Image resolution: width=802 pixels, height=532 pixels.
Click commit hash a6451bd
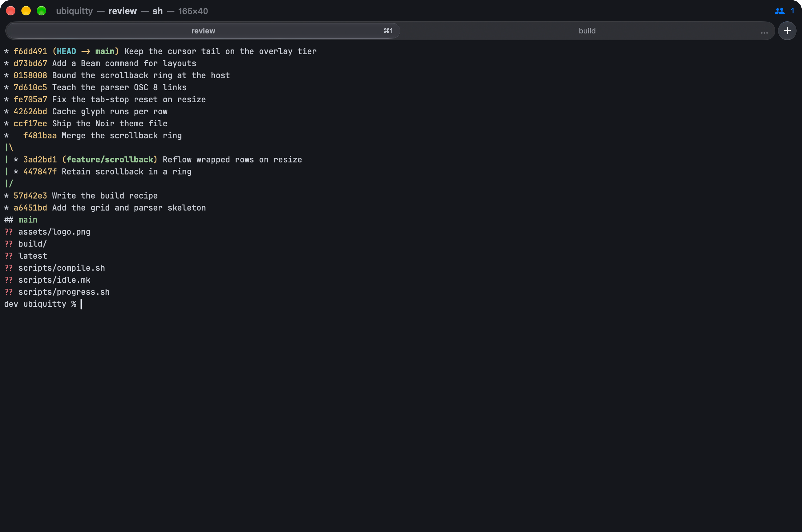(x=30, y=208)
